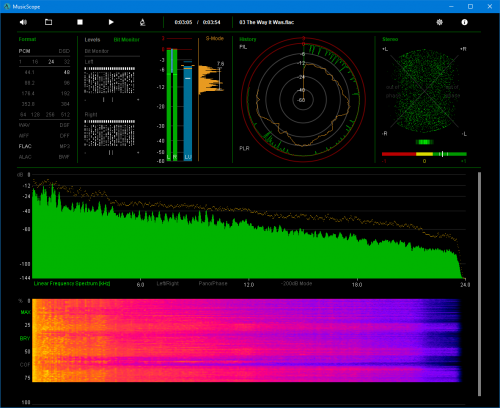500x408 pixels.
Task: Toggle the S-Mode loudness option
Action: 215,38
